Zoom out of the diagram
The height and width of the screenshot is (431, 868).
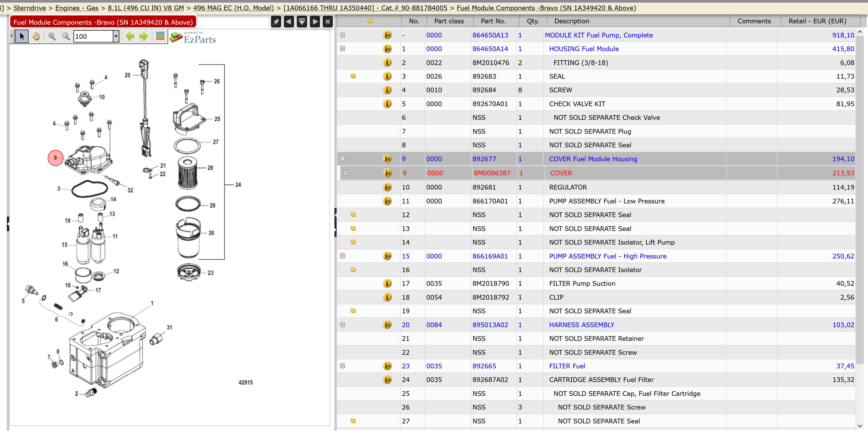pos(66,36)
